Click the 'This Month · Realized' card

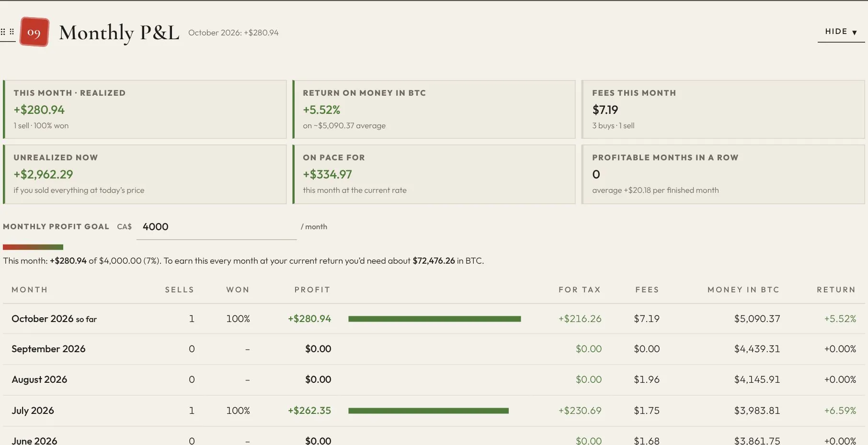(x=145, y=110)
